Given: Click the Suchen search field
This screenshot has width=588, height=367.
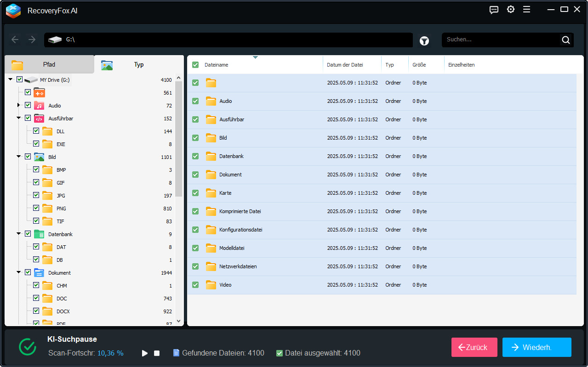Looking at the screenshot, I should 501,40.
